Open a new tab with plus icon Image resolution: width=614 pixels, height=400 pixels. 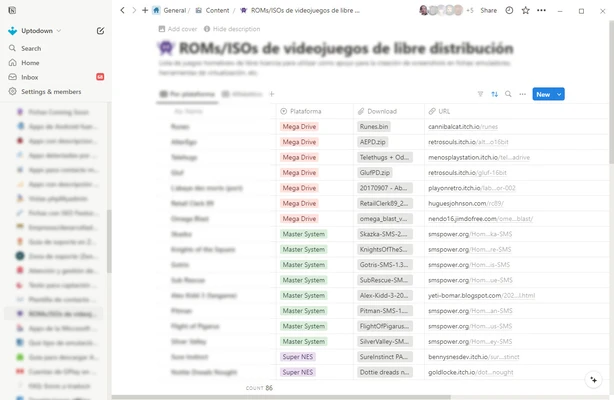point(145,11)
